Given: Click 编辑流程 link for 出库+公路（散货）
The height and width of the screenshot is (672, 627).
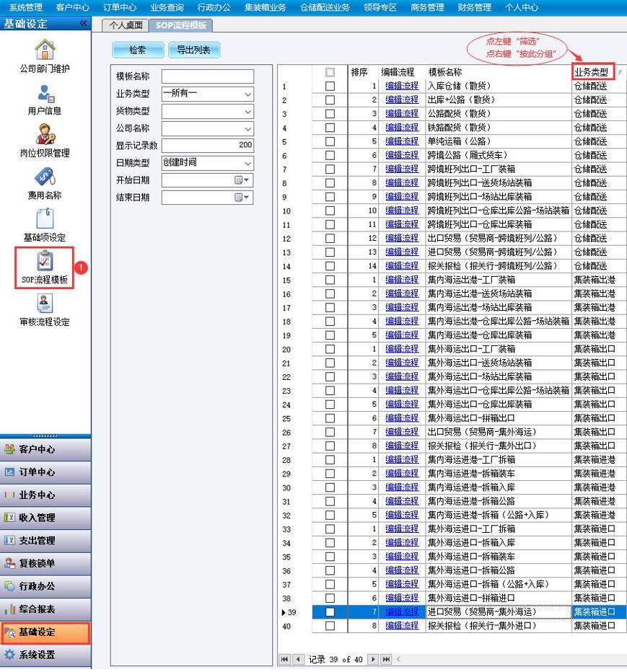Looking at the screenshot, I should 401,100.
